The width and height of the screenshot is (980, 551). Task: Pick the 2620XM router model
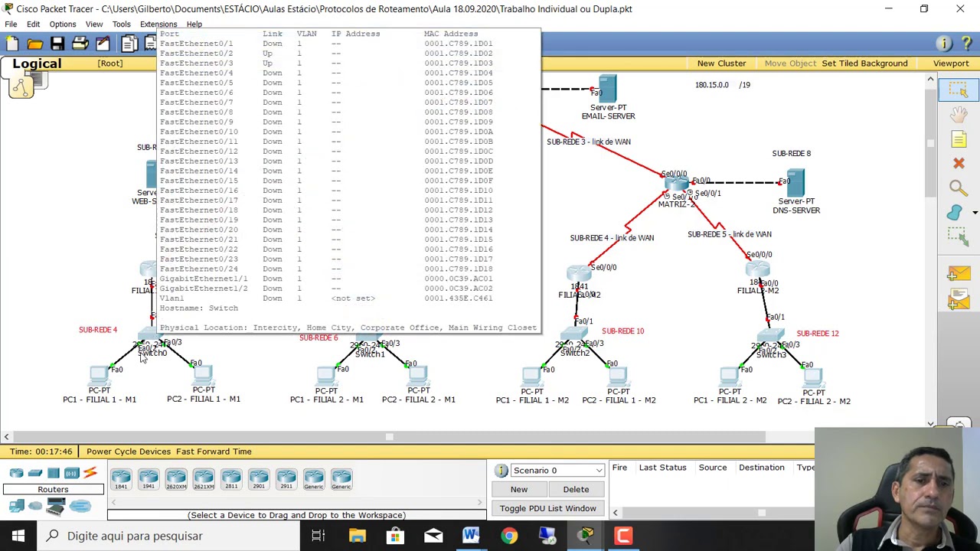tap(176, 478)
